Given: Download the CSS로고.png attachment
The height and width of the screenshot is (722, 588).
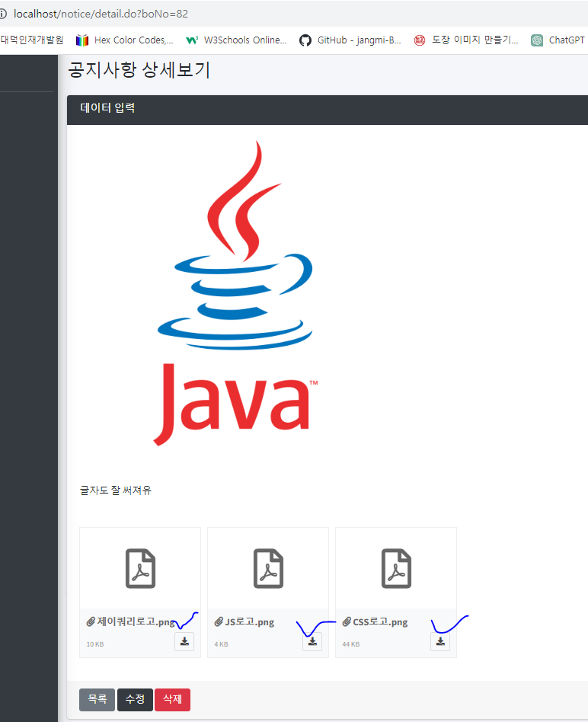Looking at the screenshot, I should [x=440, y=641].
